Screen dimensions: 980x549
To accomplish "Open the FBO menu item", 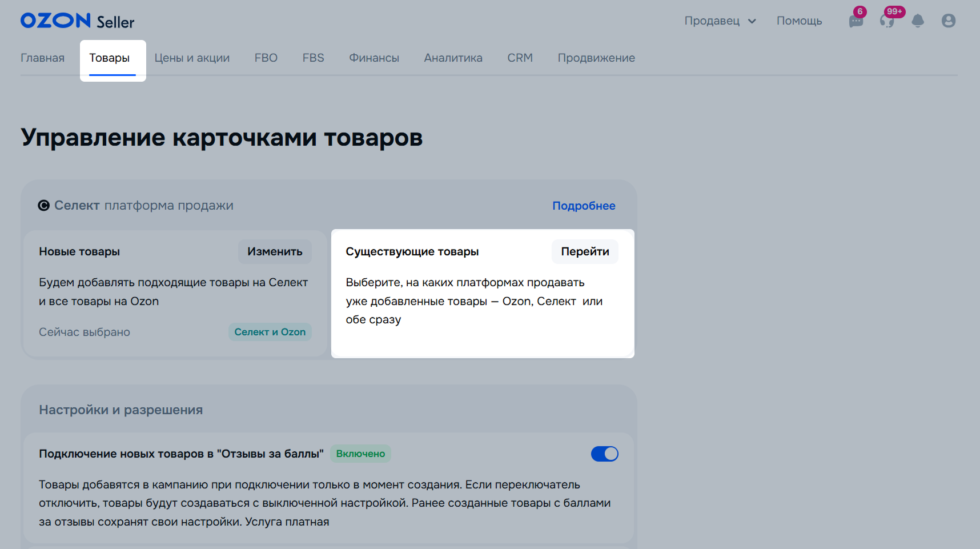I will [x=266, y=58].
